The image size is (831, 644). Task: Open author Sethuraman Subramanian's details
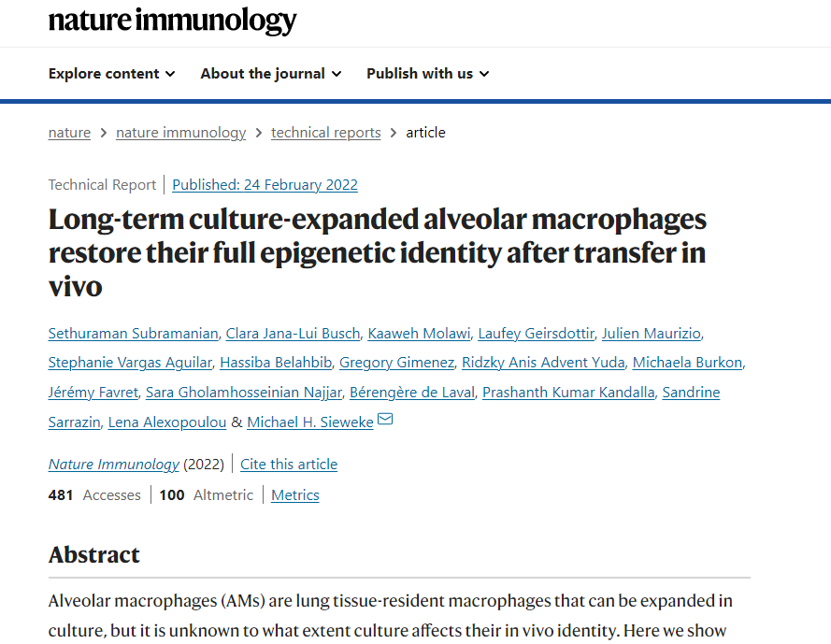133,334
